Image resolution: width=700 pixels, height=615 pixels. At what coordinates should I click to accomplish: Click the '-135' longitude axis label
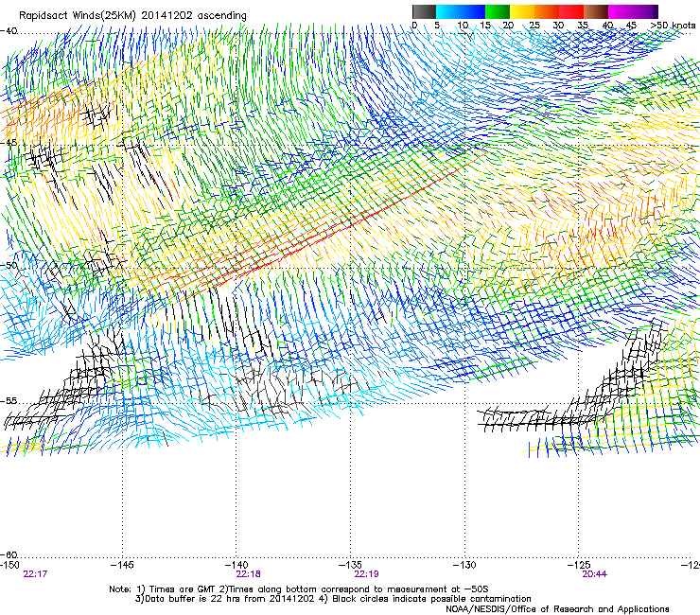point(350,565)
